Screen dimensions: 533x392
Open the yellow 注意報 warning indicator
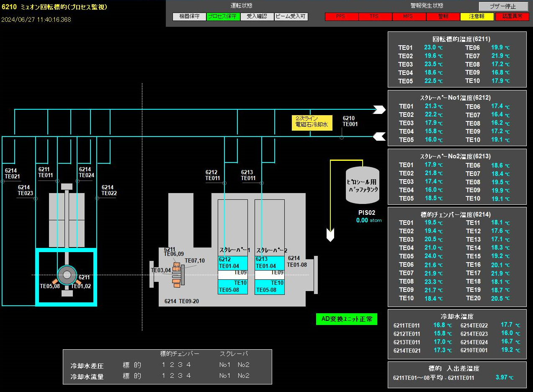pos(477,17)
